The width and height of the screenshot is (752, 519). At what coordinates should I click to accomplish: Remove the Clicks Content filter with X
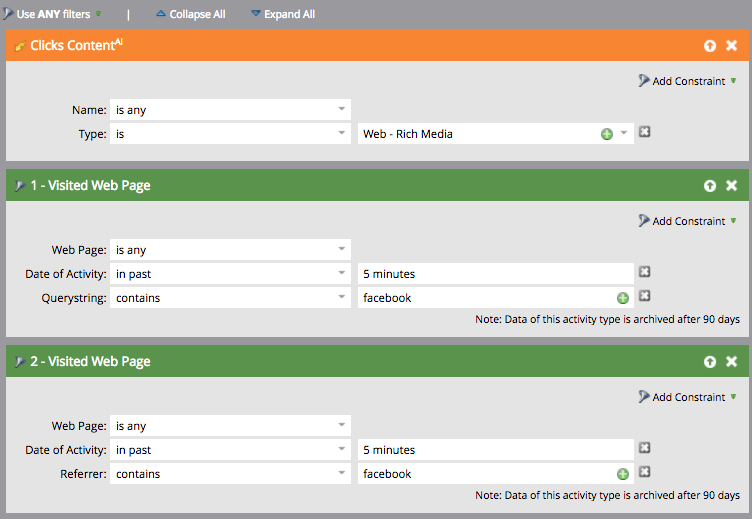click(731, 46)
